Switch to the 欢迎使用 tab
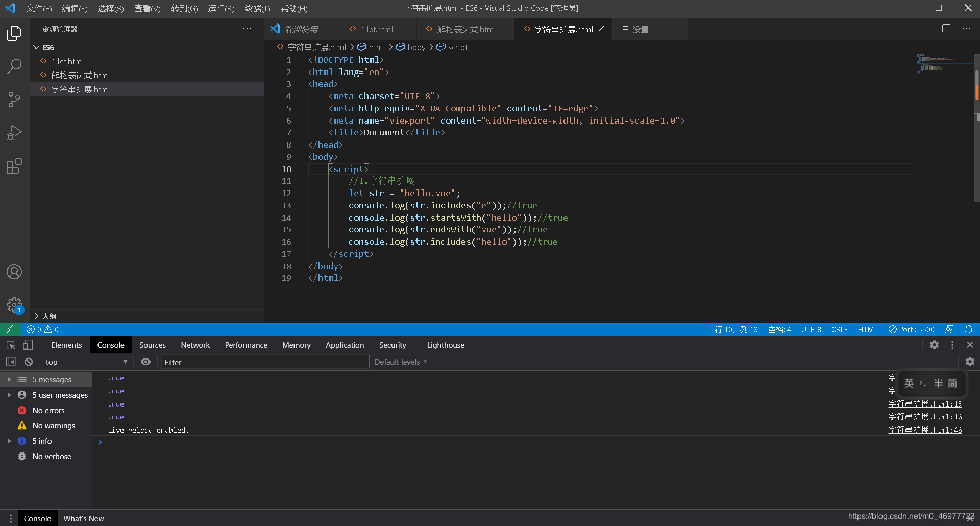This screenshot has height=526, width=980. pyautogui.click(x=301, y=29)
